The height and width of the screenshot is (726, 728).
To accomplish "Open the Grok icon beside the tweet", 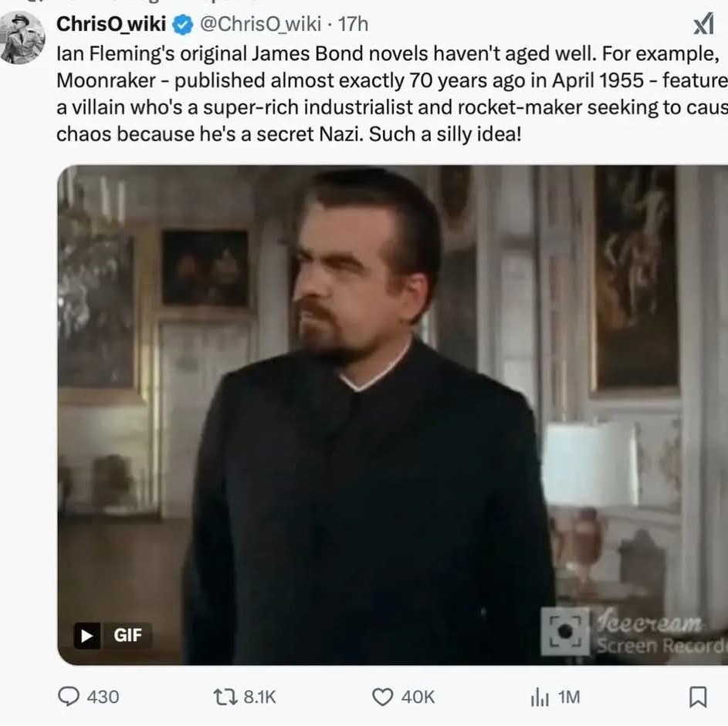I will [703, 25].
